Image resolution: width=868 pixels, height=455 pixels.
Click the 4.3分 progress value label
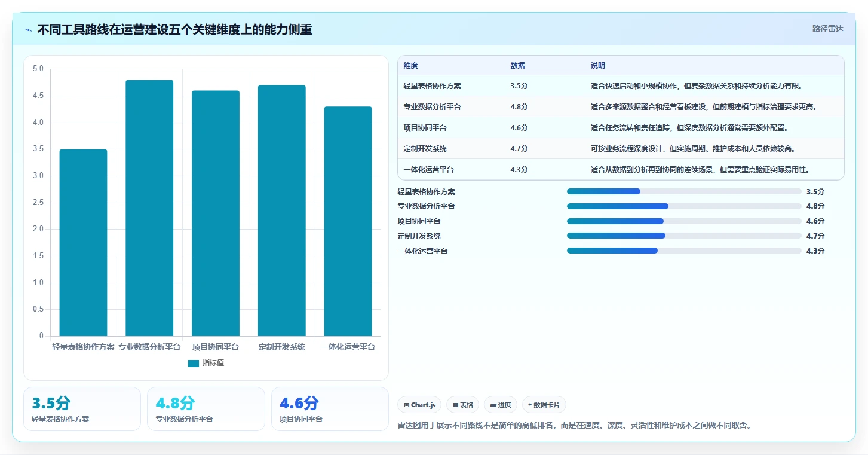click(815, 251)
